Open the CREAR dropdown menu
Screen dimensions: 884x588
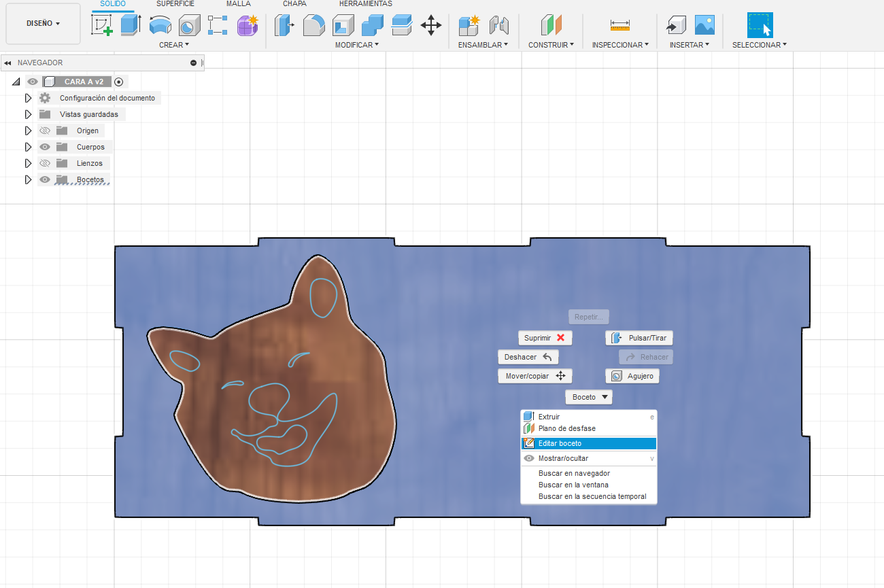pos(174,45)
